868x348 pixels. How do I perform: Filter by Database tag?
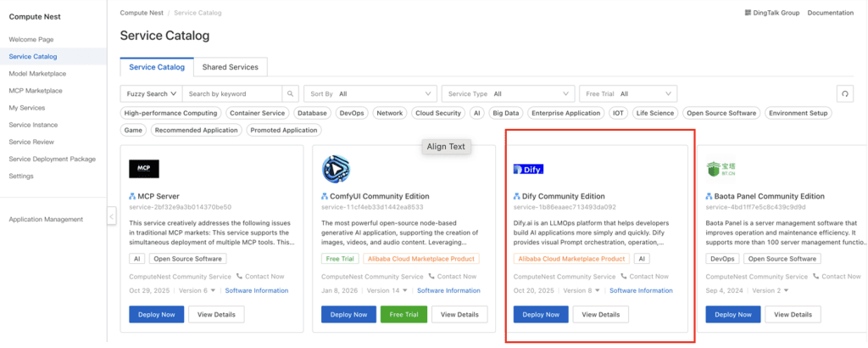coord(312,113)
